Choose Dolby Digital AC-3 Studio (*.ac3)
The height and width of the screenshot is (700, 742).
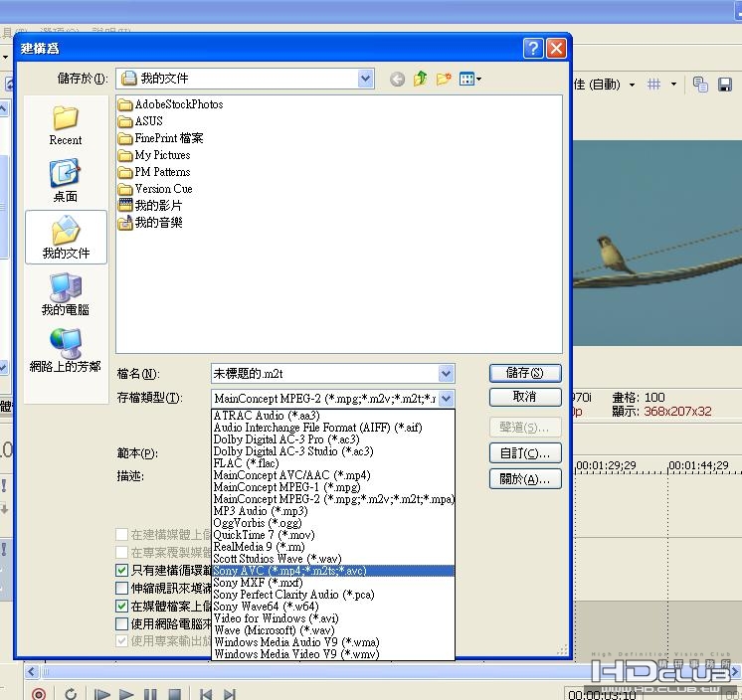[333, 451]
